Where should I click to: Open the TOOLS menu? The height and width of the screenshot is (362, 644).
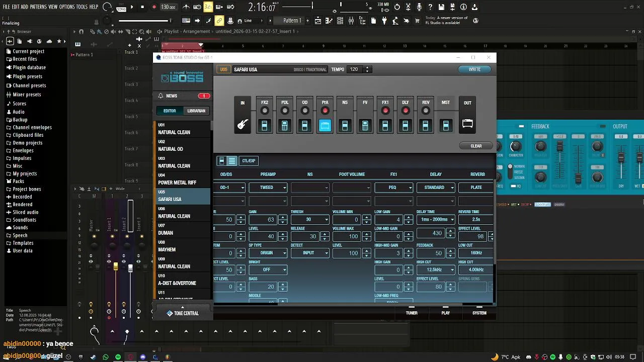[82, 7]
